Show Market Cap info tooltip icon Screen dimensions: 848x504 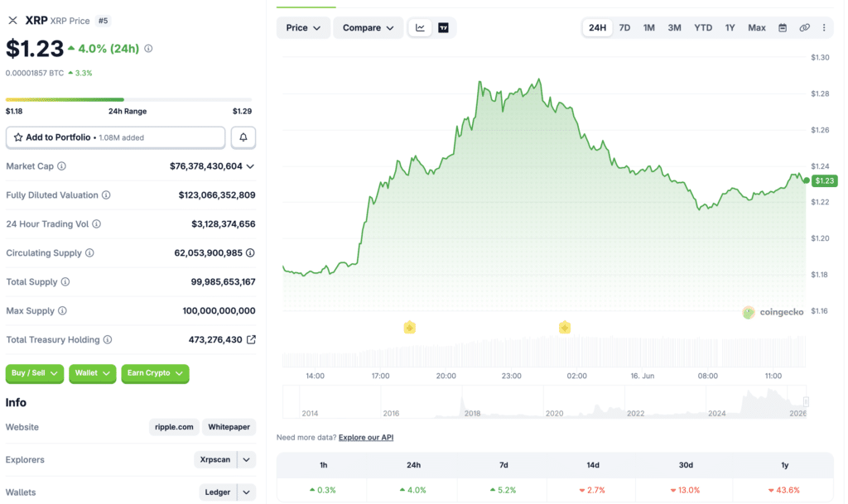pyautogui.click(x=61, y=166)
